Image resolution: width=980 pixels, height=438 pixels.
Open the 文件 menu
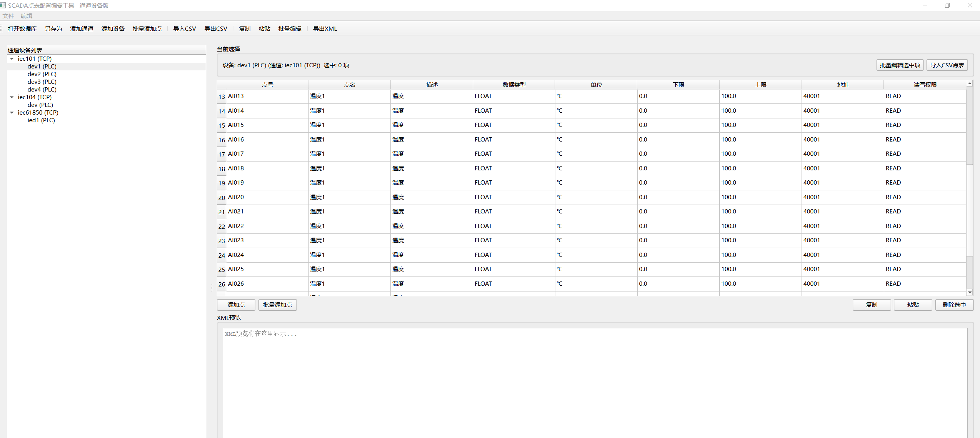coord(8,16)
